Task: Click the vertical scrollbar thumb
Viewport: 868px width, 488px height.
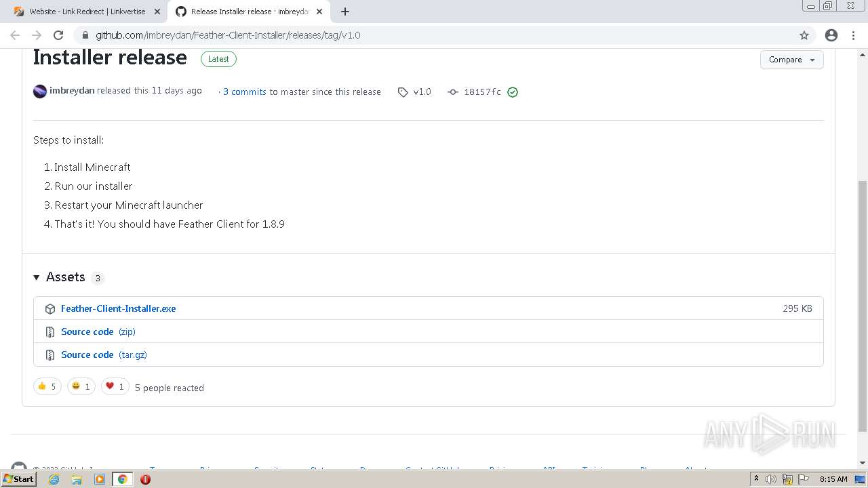Action: tap(863, 306)
